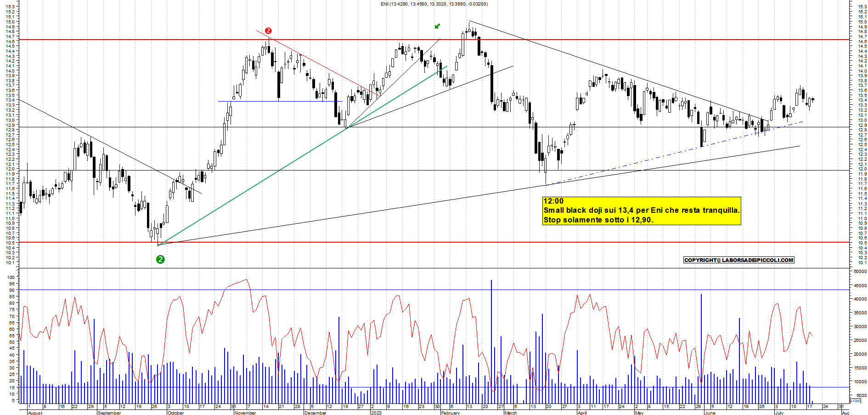This screenshot has width=868, height=415.
Task: Click 'Stop solamente sotto i 12,90.' text
Action: pos(598,220)
